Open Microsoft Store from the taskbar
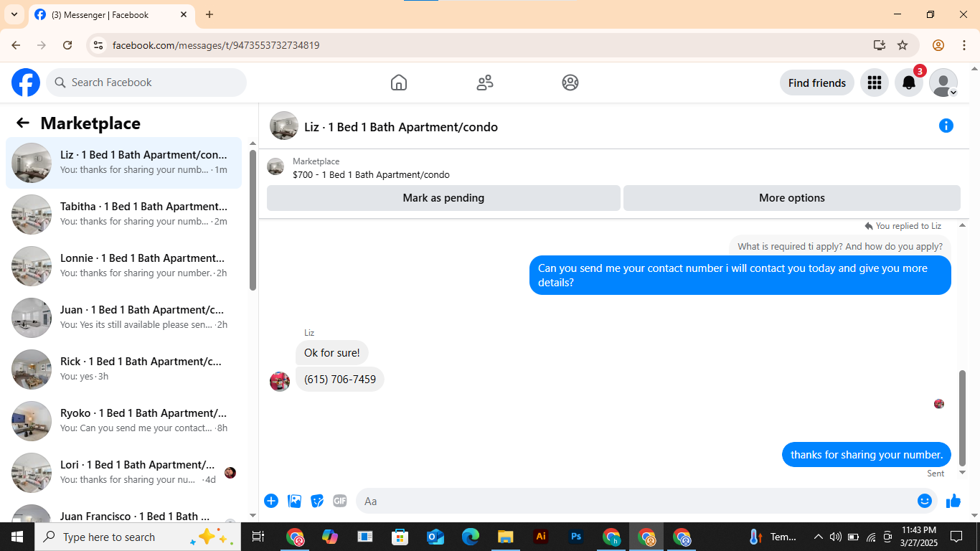 coord(400,537)
